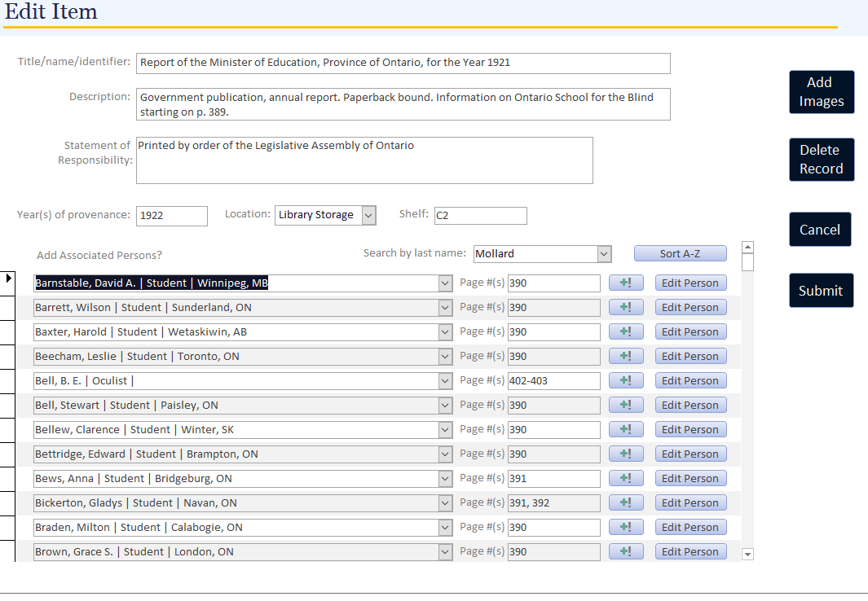This screenshot has width=868, height=601.
Task: Open Edit Person for Bell, Stewart
Action: pos(690,406)
